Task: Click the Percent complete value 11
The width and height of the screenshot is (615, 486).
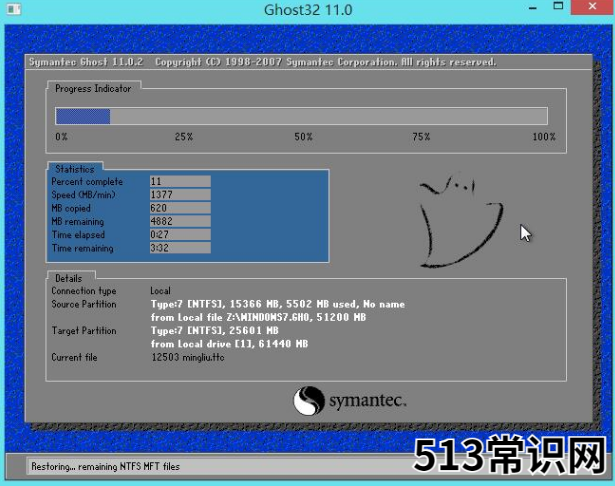Action: point(180,181)
